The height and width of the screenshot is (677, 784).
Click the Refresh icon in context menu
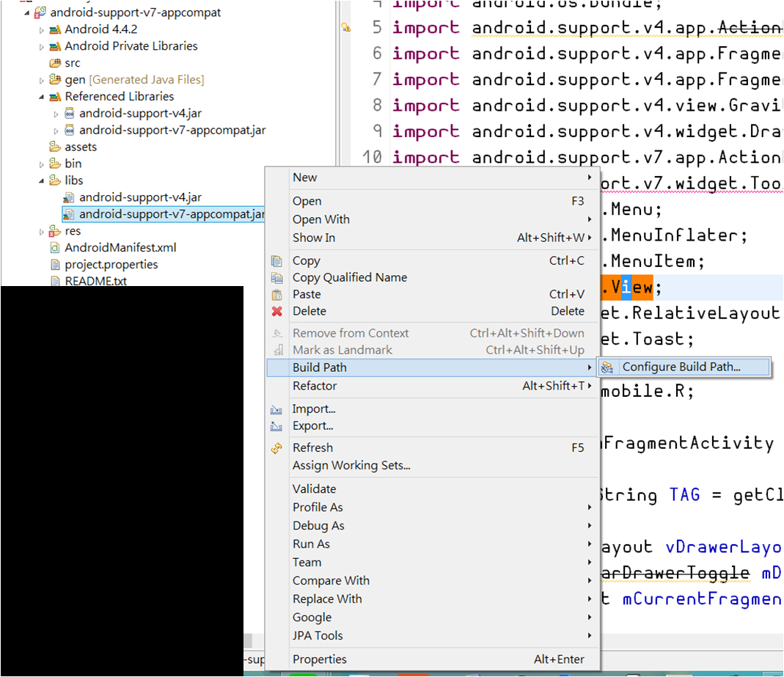[x=276, y=448]
